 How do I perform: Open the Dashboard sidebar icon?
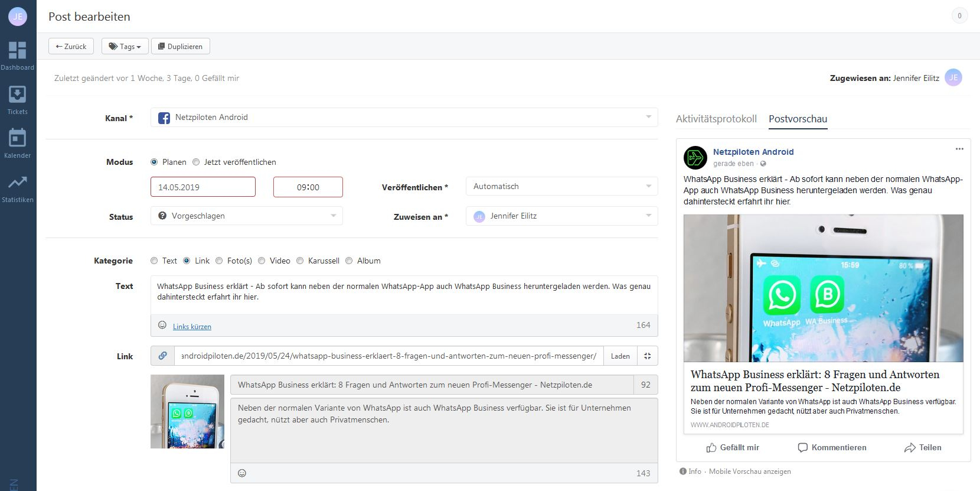tap(17, 50)
